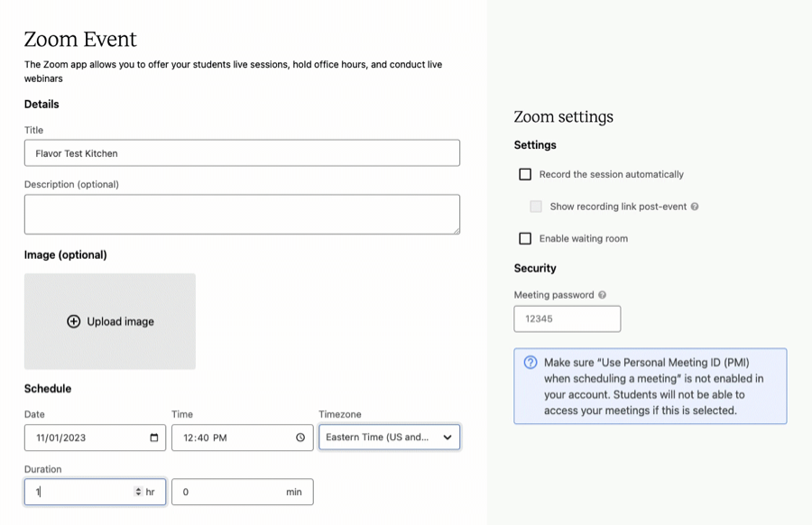Click the question icon in PMI notice
Image resolution: width=812 pixels, height=525 pixels.
[531, 363]
